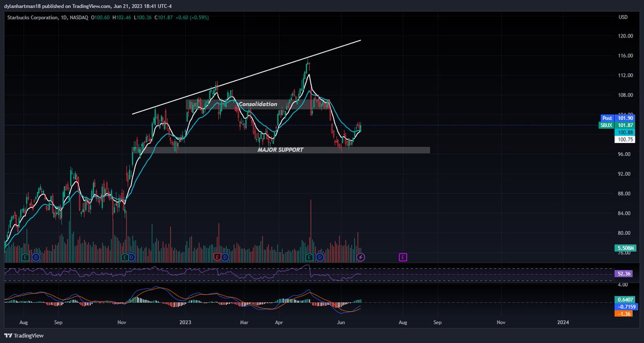Open the dividend D marker near November 2022
The image size is (644, 343).
132,257
